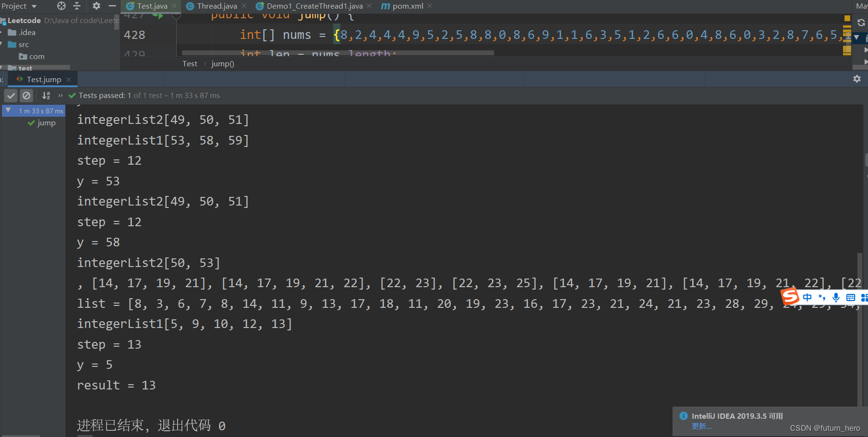The image size is (868, 437).
Task: Click the Sogou punctuation mode icon
Action: click(x=822, y=298)
